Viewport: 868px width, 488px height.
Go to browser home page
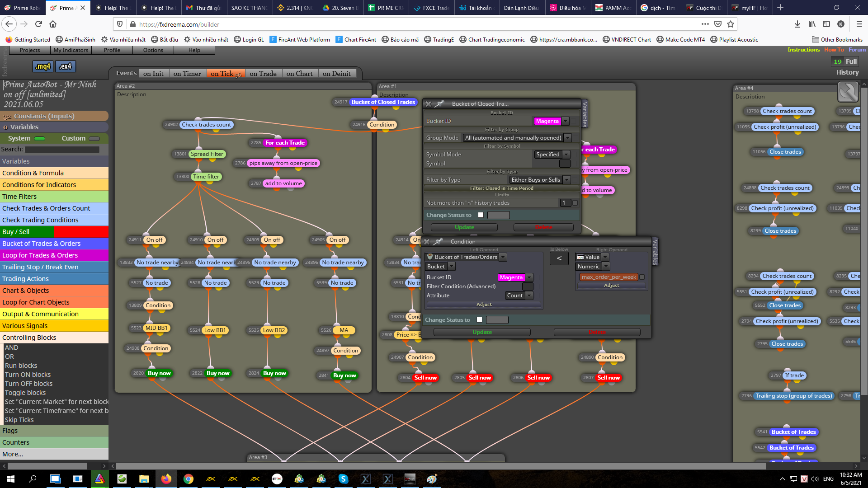(53, 24)
